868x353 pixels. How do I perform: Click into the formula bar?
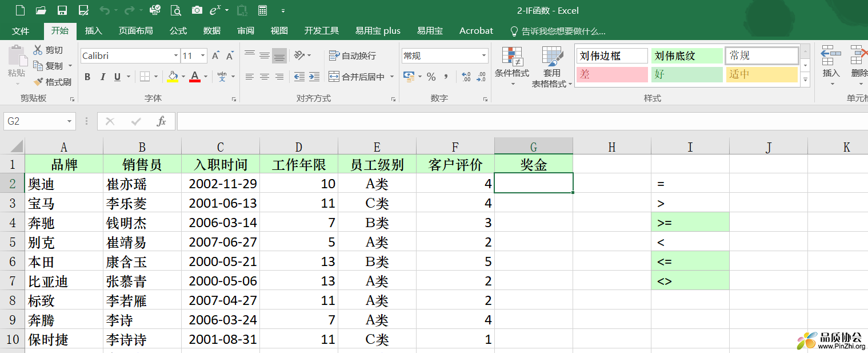coord(522,121)
